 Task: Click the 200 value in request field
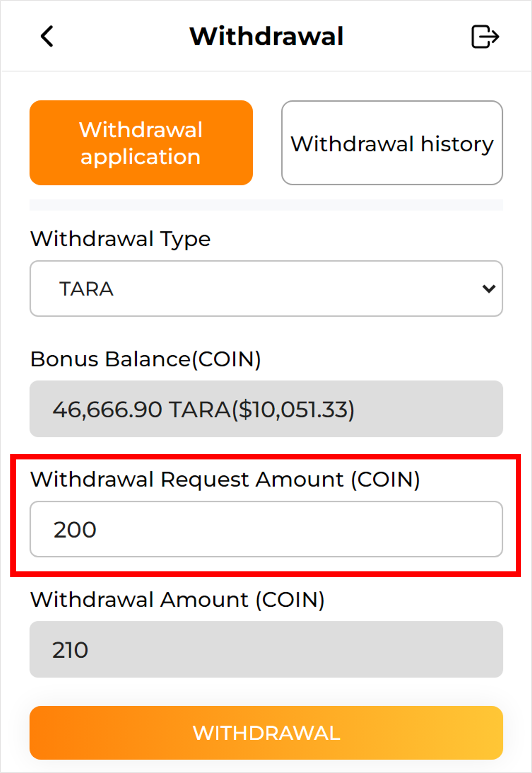(75, 530)
